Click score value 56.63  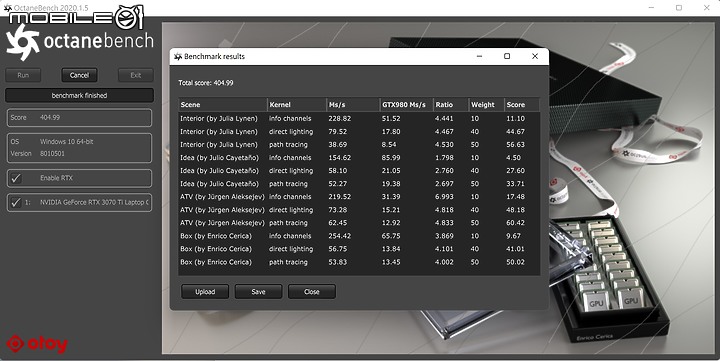tap(515, 145)
